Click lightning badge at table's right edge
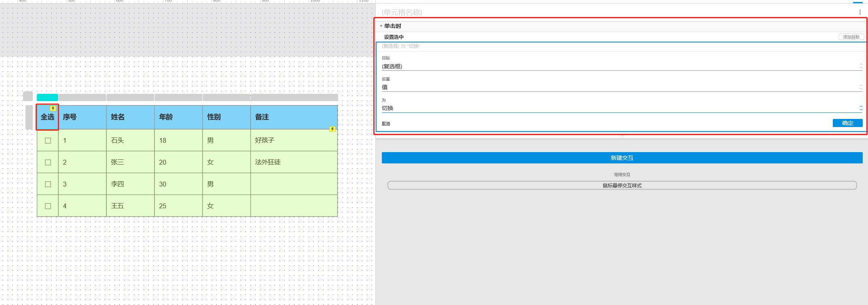The width and height of the screenshot is (868, 305). click(332, 129)
